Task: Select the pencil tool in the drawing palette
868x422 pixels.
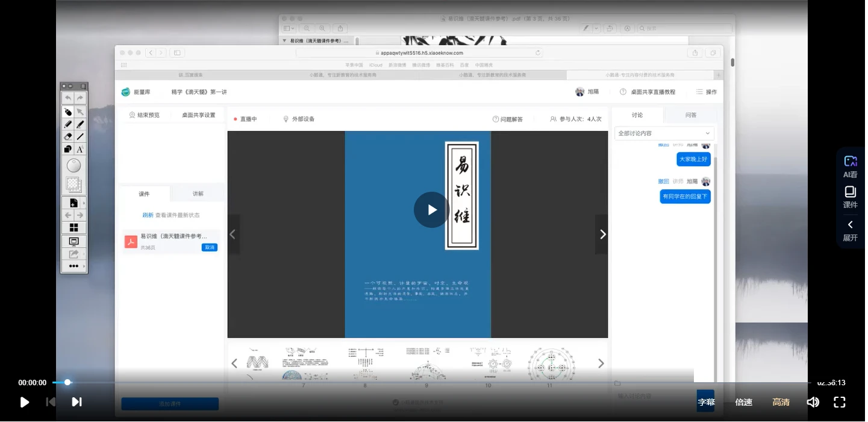Action: [68, 124]
